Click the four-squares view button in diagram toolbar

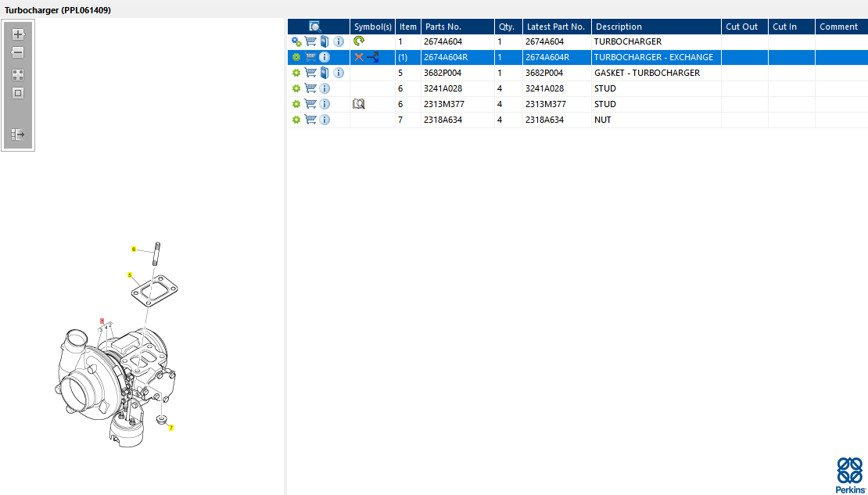[x=18, y=75]
